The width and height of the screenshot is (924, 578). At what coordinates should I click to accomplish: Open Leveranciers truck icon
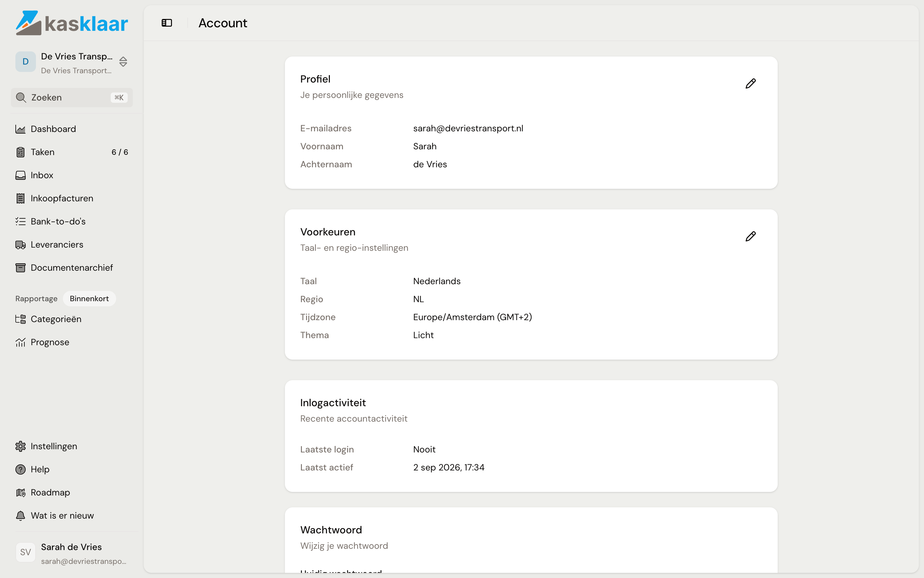21,245
